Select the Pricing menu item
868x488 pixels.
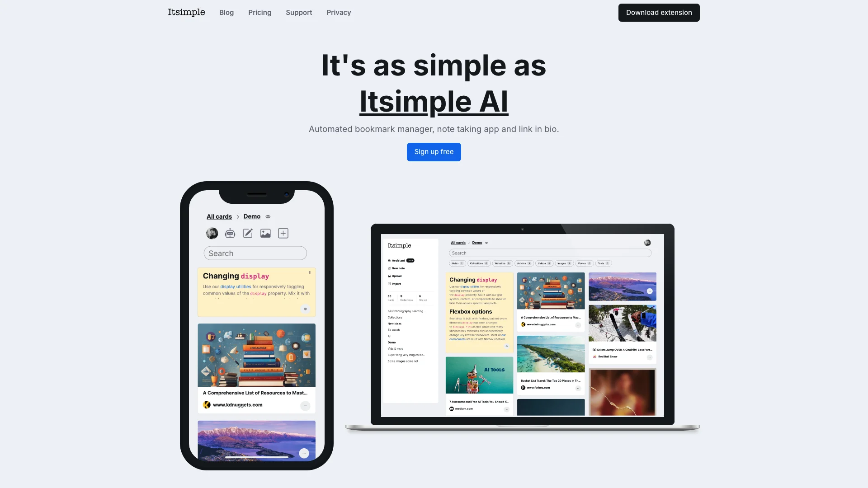point(259,13)
